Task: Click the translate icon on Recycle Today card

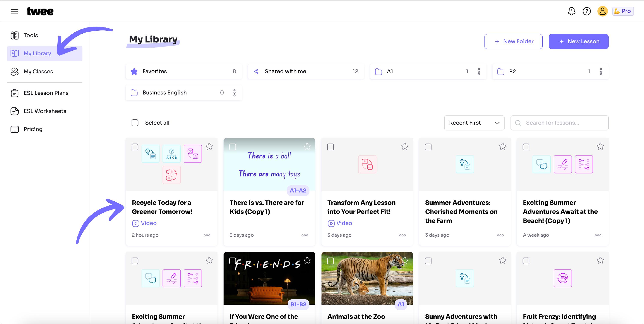Action: pos(193,154)
